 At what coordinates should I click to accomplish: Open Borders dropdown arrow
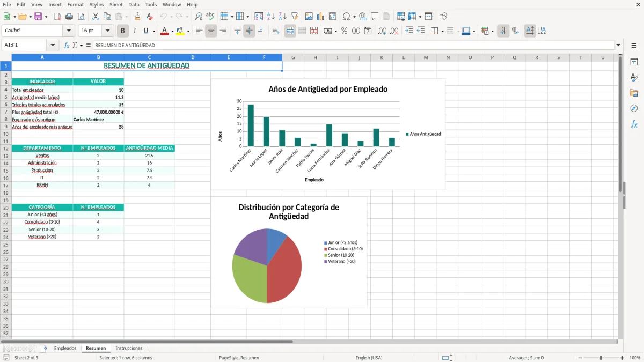coord(442,31)
